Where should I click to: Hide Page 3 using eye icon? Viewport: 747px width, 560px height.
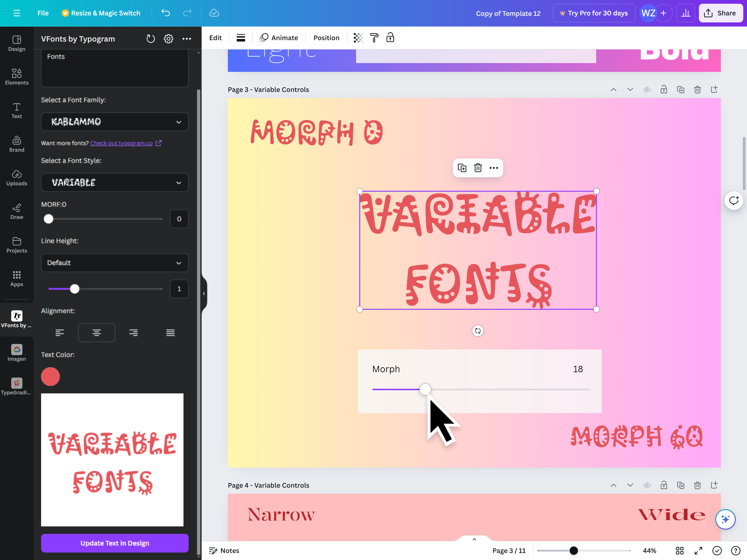click(647, 89)
